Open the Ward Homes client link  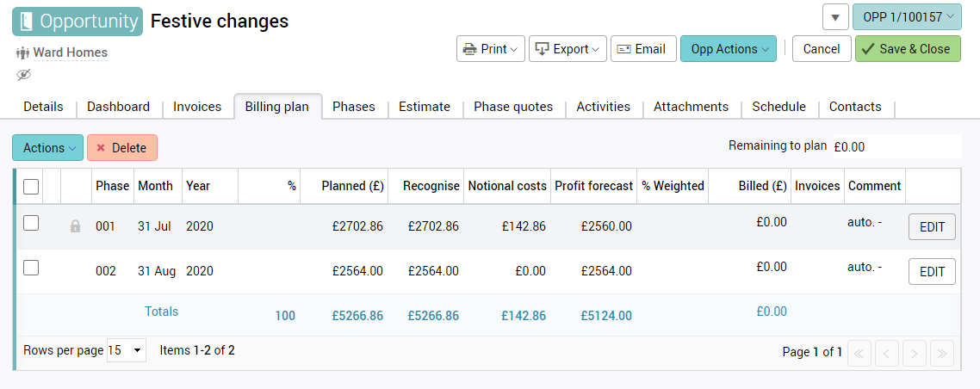70,52
